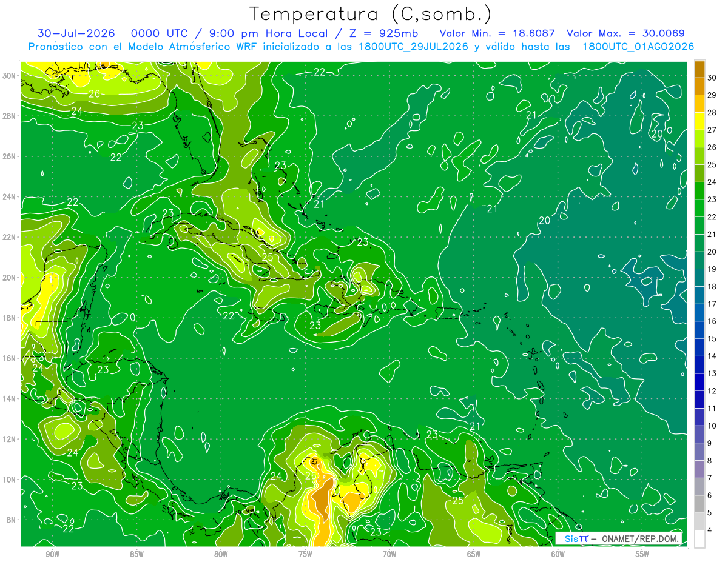The width and height of the screenshot is (728, 562).
Task: Click the title 'Temperatura (C,somb.)'
Action: (x=371, y=14)
